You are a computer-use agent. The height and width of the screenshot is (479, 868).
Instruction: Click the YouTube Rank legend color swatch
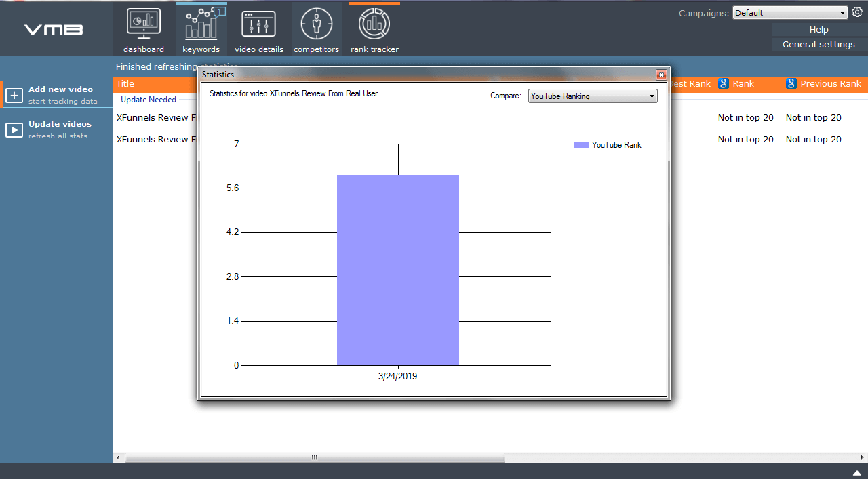point(580,145)
